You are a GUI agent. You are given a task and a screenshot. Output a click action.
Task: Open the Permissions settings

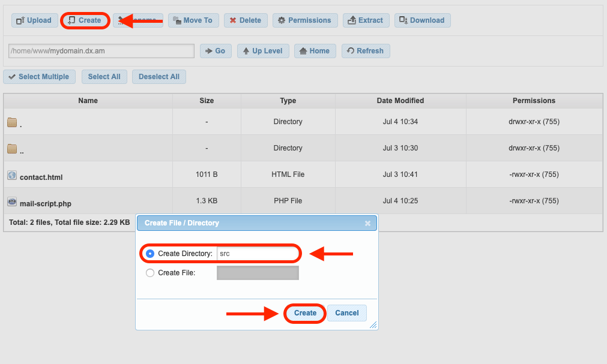pyautogui.click(x=304, y=20)
